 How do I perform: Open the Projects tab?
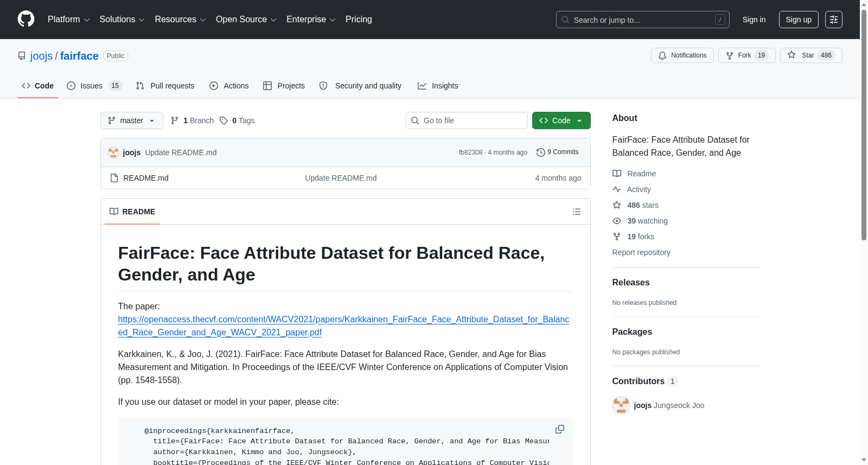pyautogui.click(x=284, y=86)
